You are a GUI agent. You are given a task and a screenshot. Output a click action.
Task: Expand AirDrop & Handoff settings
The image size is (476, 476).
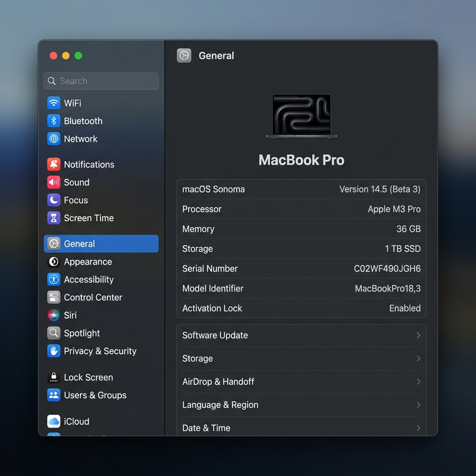click(301, 382)
